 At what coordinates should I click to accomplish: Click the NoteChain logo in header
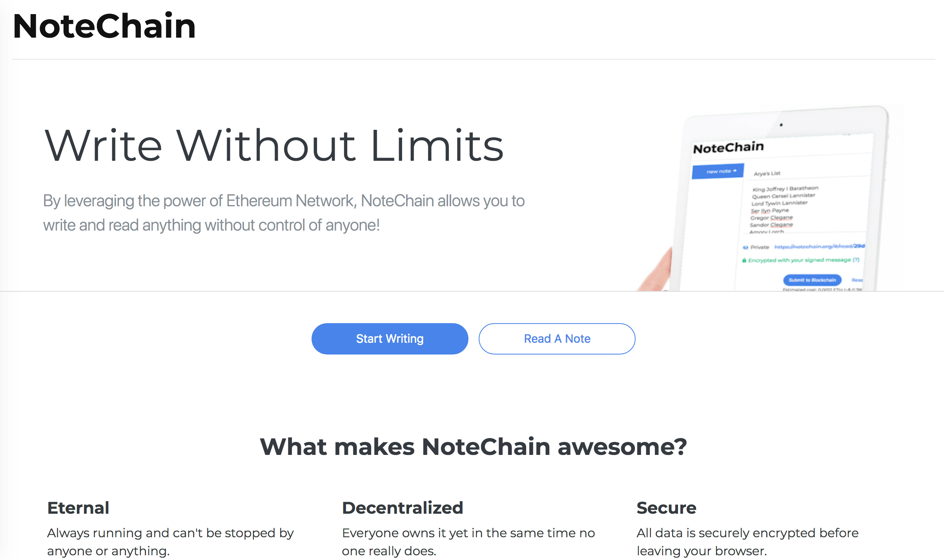point(104,26)
